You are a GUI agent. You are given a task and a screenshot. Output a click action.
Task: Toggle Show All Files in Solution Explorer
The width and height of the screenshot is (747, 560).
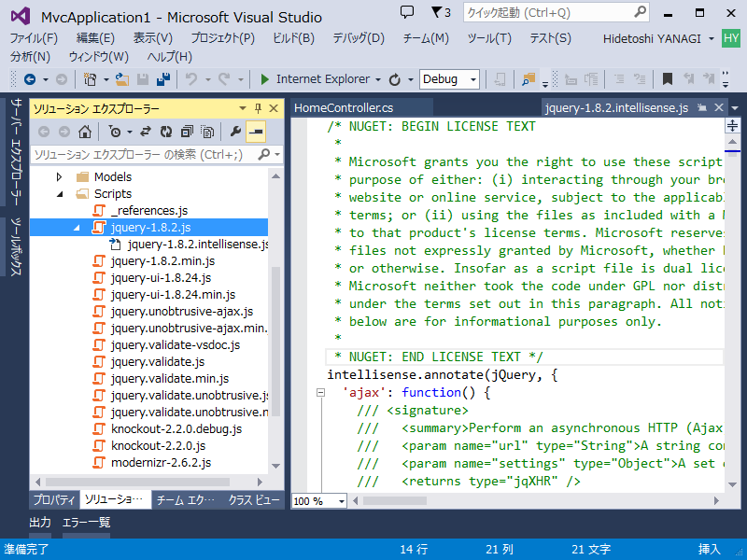point(207,132)
